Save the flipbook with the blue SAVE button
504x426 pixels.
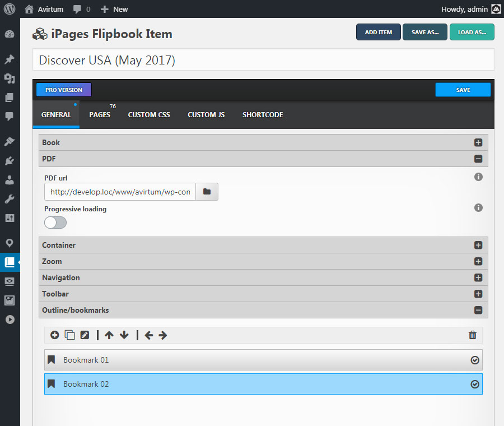[x=463, y=90]
